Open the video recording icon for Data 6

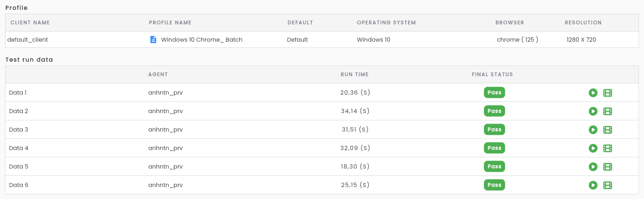pos(608,185)
